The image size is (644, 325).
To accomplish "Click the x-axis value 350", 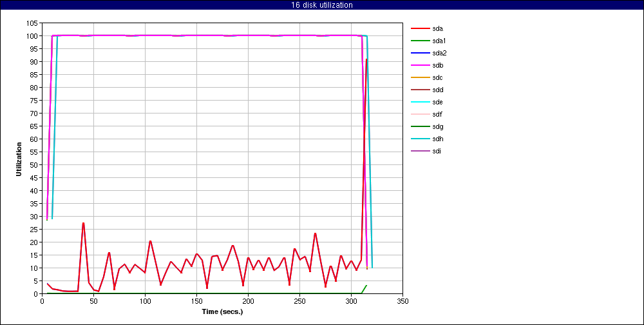I will (x=402, y=301).
